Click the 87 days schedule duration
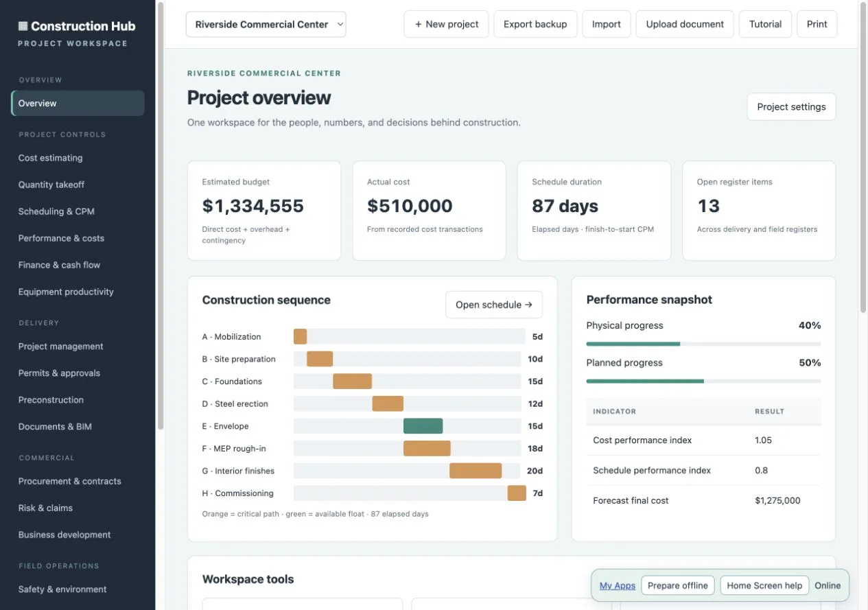The height and width of the screenshot is (610, 868). pyautogui.click(x=565, y=206)
